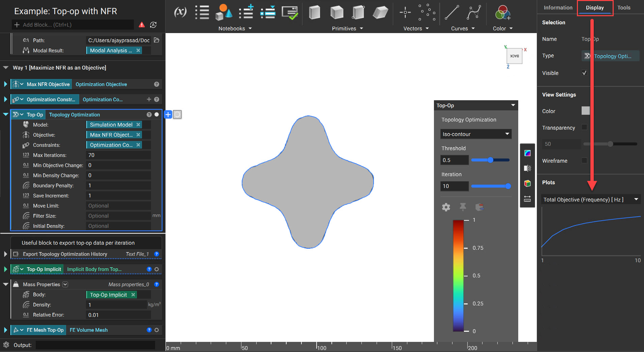
Task: Click the View Settings Color swatch
Action: coord(586,111)
